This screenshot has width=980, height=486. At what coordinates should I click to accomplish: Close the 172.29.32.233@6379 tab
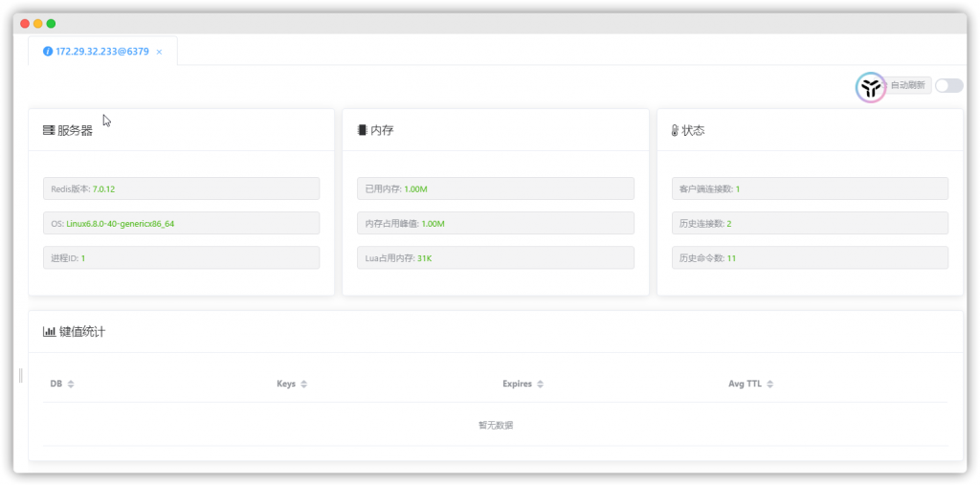point(159,52)
